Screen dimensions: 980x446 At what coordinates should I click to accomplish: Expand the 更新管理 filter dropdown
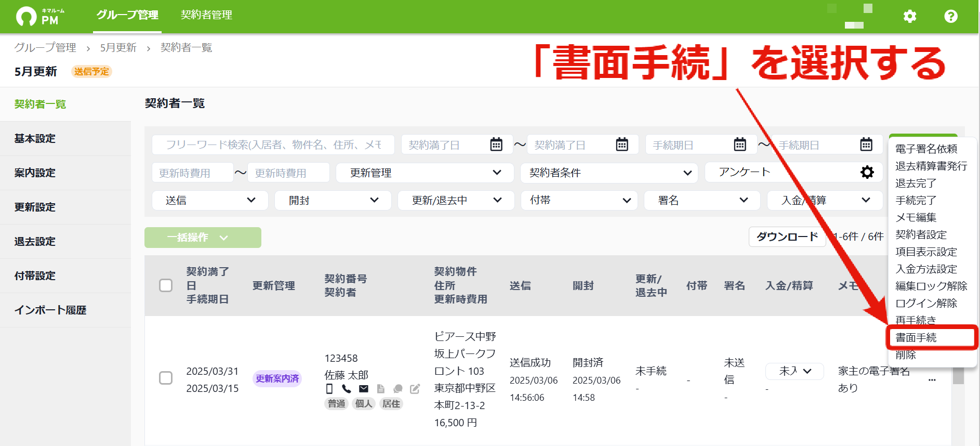425,173
